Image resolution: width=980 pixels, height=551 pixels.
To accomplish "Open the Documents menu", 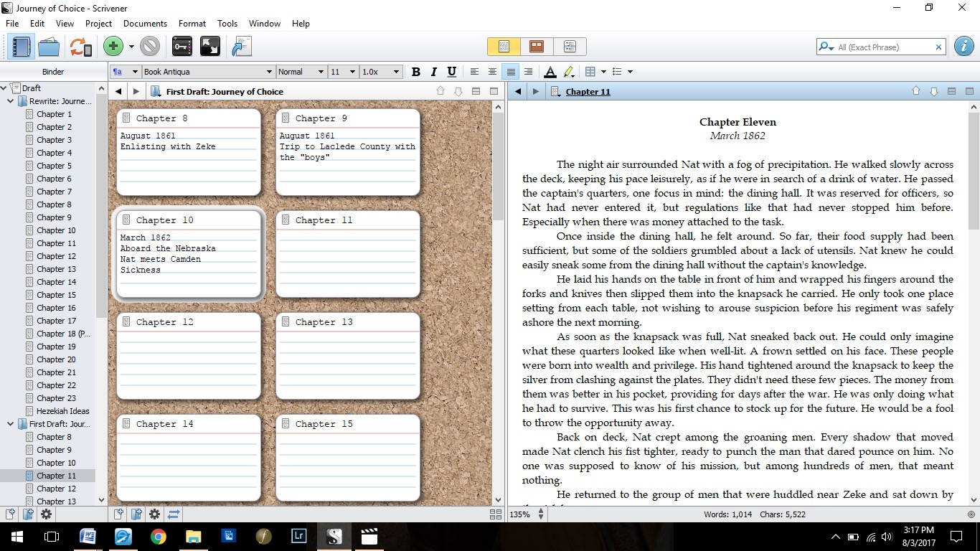I will 145,24.
